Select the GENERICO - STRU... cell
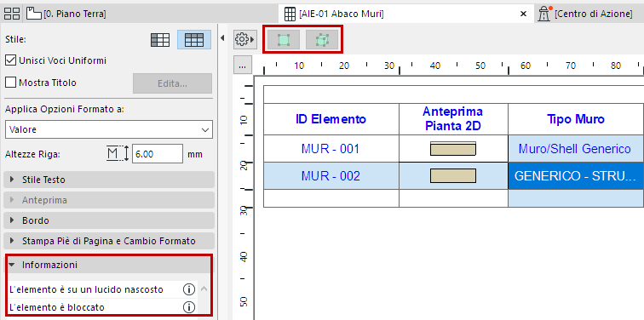The height and width of the screenshot is (320, 644). coord(576,176)
